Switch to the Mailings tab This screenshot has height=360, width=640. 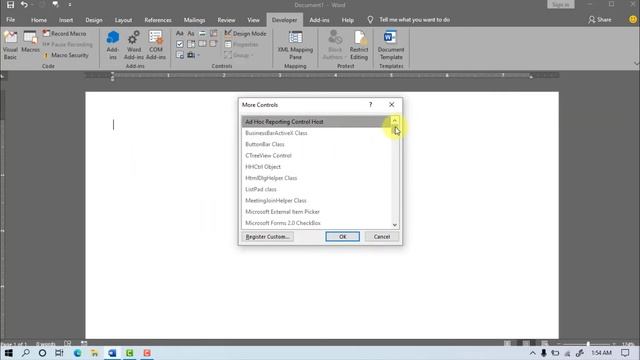[x=194, y=20]
